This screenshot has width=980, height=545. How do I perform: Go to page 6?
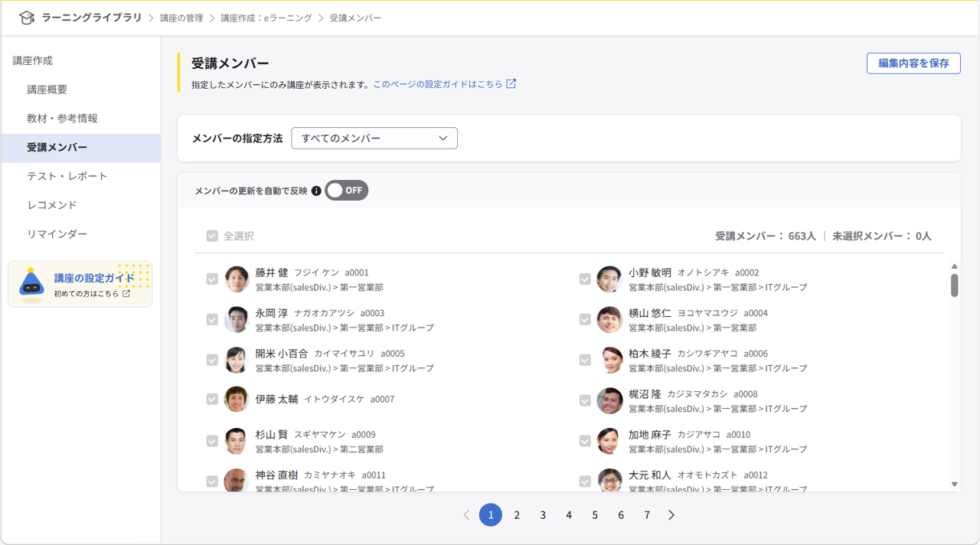coord(621,515)
